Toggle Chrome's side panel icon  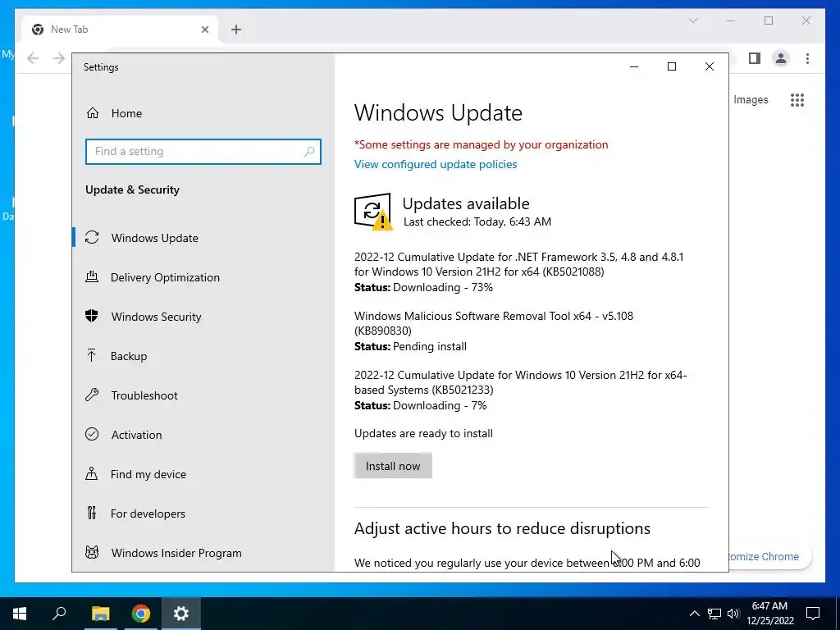[x=755, y=58]
